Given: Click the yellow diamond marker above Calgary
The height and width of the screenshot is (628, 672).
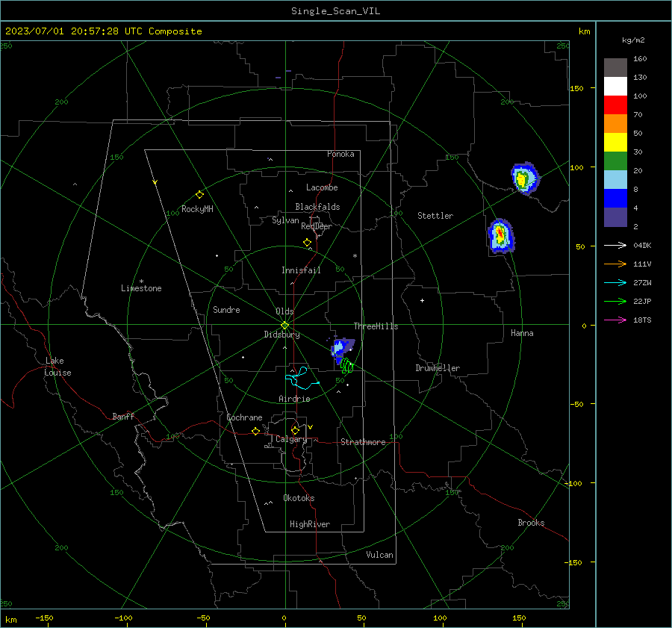Looking at the screenshot, I should point(295,430).
